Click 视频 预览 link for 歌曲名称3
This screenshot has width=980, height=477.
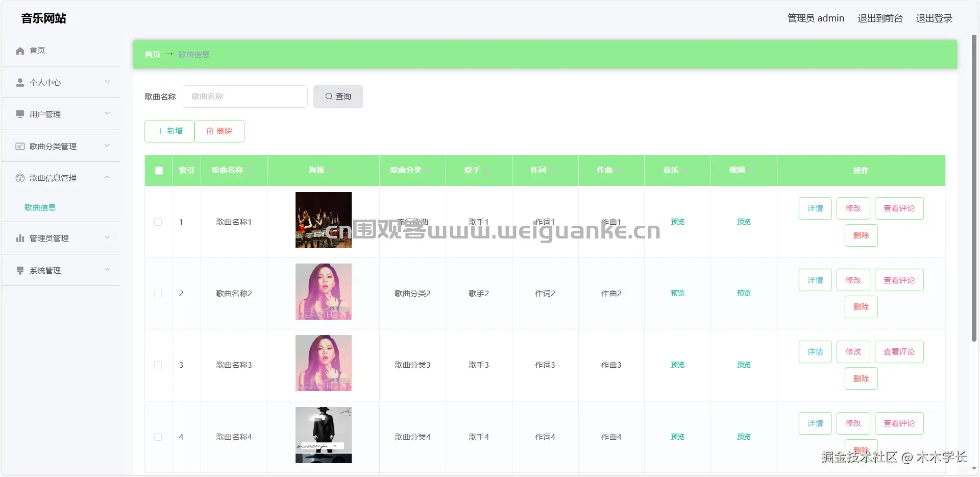click(744, 365)
